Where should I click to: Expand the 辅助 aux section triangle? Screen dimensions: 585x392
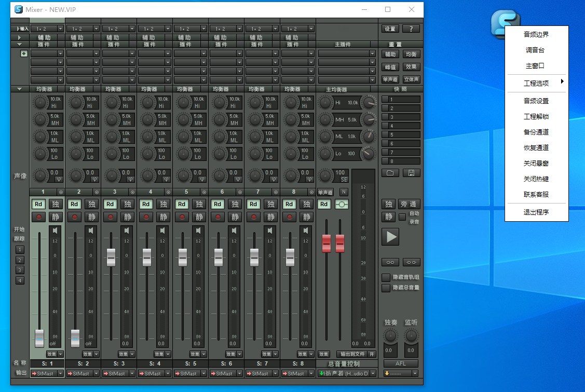(x=19, y=37)
